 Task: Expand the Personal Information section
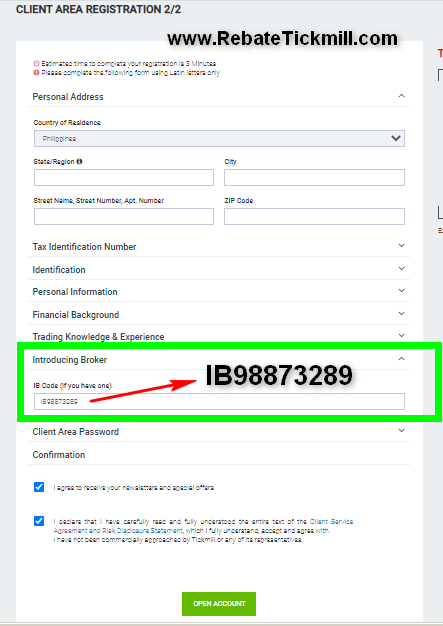(219, 291)
